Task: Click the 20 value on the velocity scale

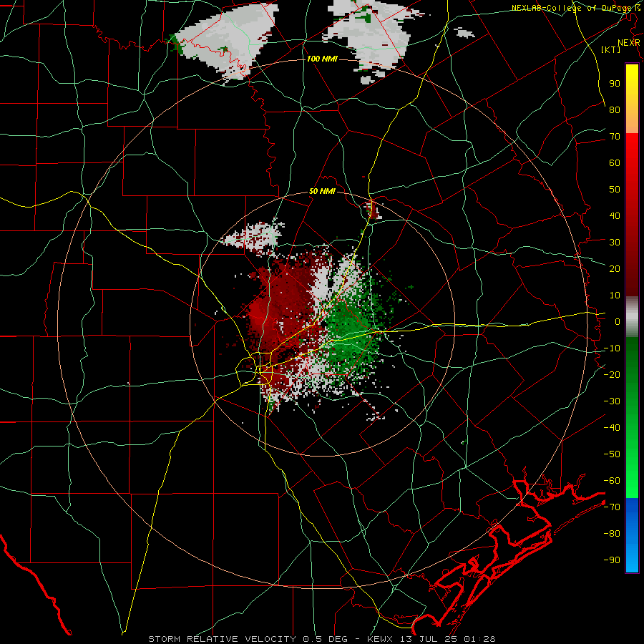Action: 615,268
